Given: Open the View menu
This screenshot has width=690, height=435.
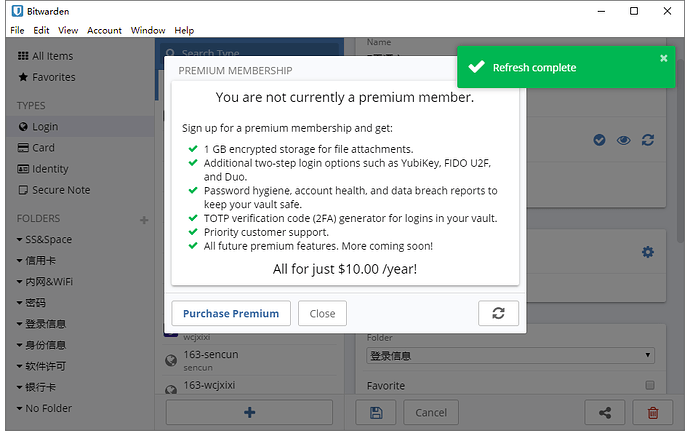Looking at the screenshot, I should pyautogui.click(x=68, y=30).
